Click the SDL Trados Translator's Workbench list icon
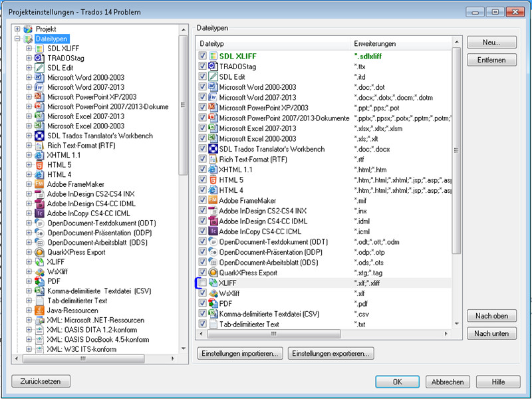The image size is (532, 399). pyautogui.click(x=213, y=149)
